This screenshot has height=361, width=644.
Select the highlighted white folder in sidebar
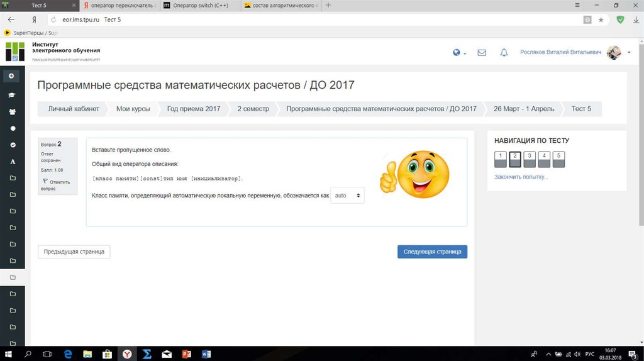(x=13, y=277)
